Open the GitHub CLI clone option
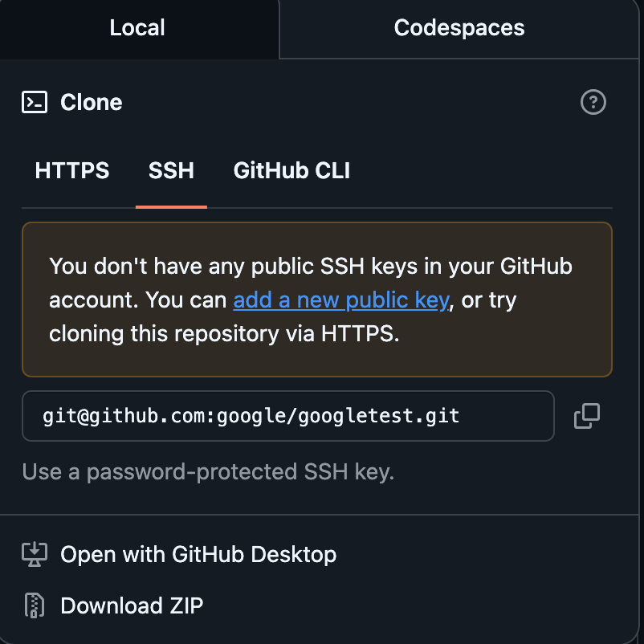This screenshot has width=644, height=644. click(x=291, y=170)
